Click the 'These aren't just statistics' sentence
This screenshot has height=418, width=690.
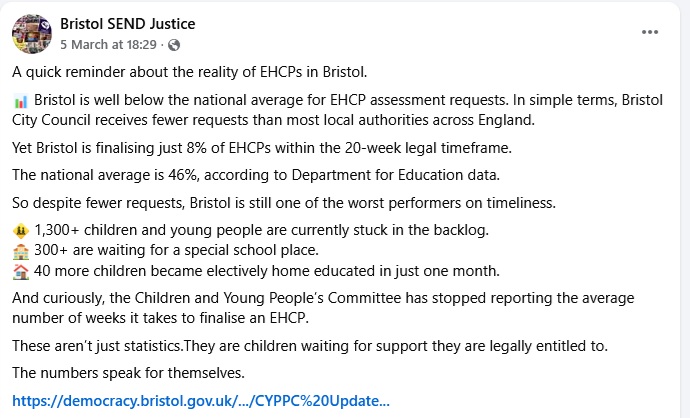tap(310, 346)
